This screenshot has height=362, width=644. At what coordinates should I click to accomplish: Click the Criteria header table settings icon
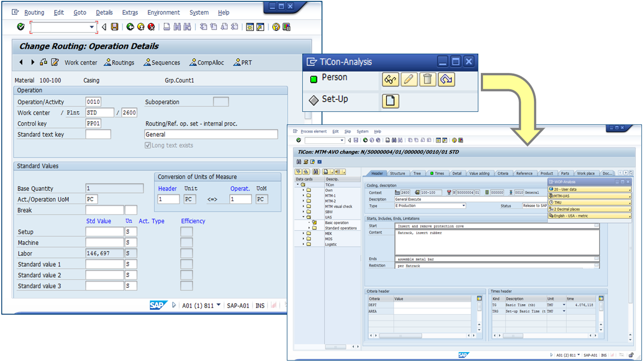479,299
